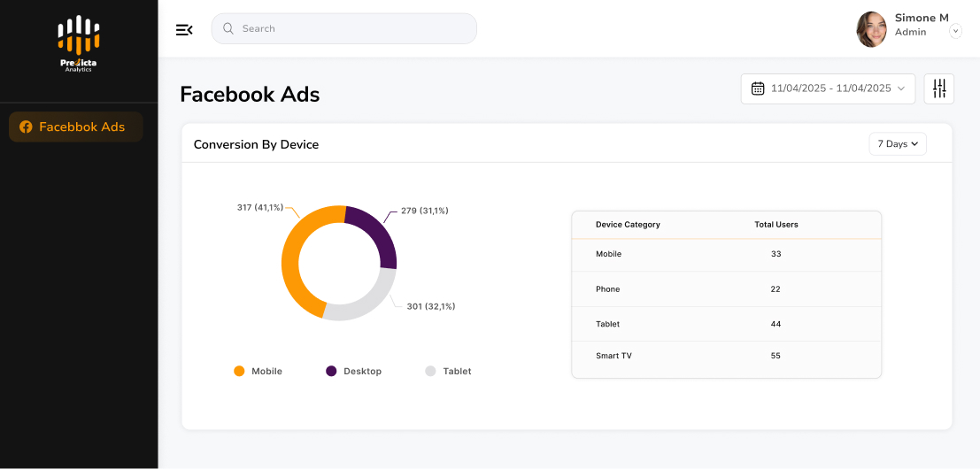Click value 55 in Total Users
Image resolution: width=980 pixels, height=469 pixels.
pos(776,356)
